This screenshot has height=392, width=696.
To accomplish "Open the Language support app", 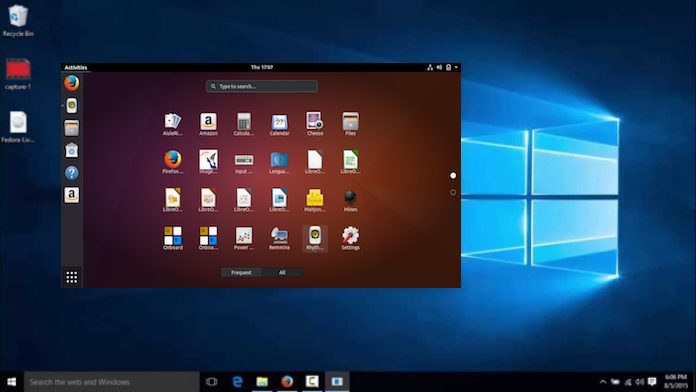I will pos(279,162).
